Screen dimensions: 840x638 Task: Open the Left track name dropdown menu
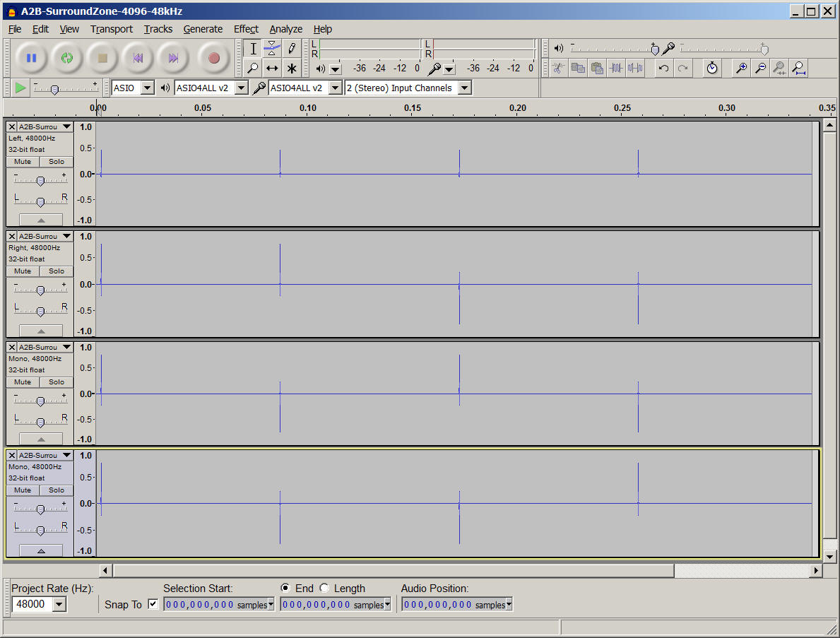[x=45, y=126]
